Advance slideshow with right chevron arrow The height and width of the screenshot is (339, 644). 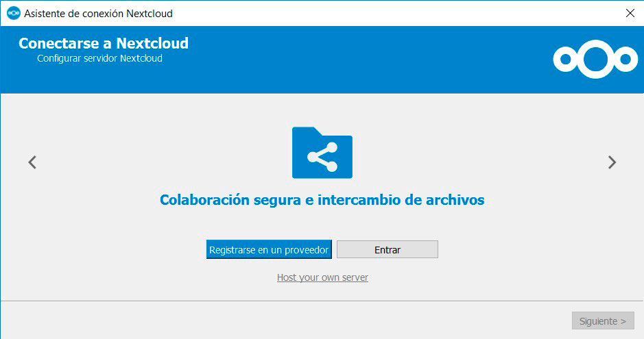612,162
